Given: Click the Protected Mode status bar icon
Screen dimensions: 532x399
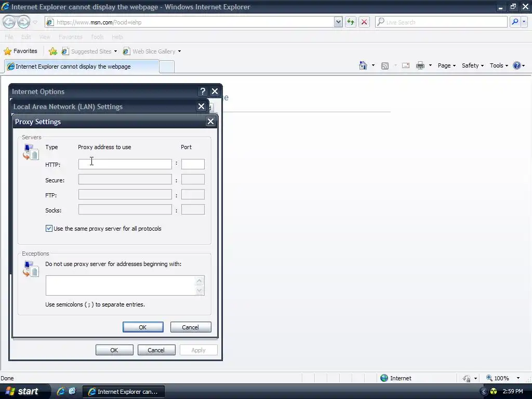Looking at the screenshot, I should [x=467, y=378].
